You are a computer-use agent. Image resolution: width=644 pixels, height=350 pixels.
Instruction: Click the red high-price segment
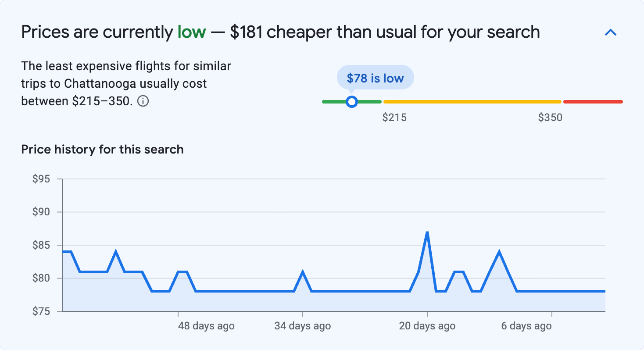tap(592, 101)
